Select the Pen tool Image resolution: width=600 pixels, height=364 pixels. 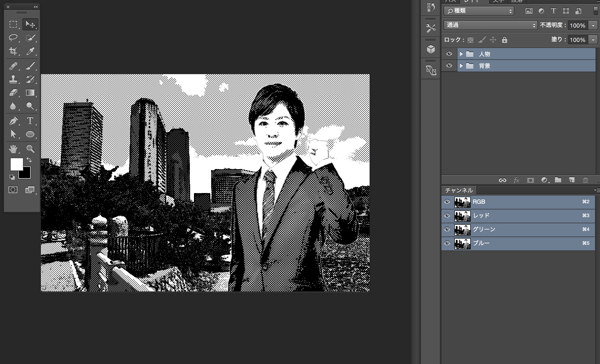click(x=13, y=121)
